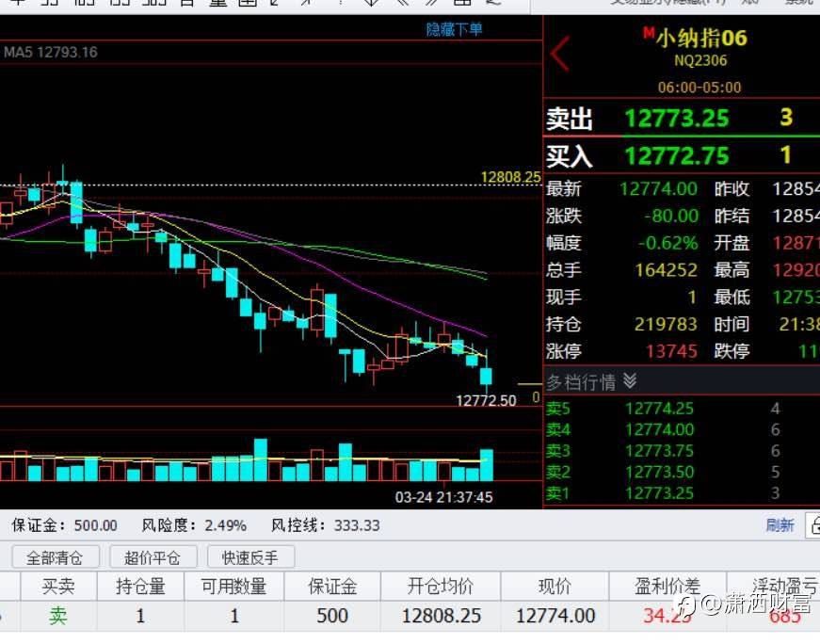
Task: Click the 可用数量 column header
Action: pos(233,587)
